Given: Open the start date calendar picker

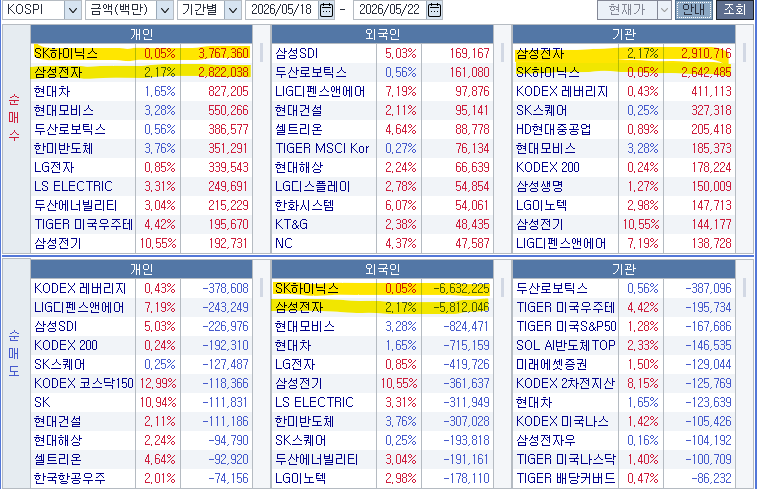Looking at the screenshot, I should click(327, 10).
